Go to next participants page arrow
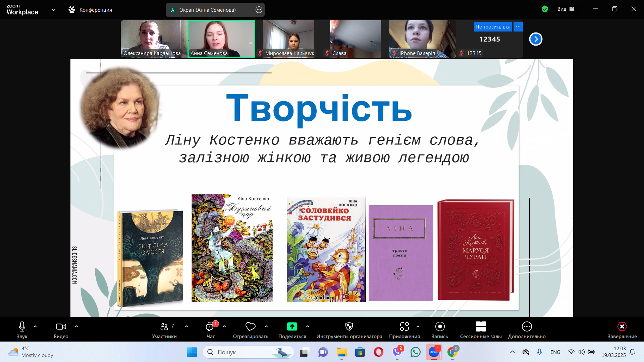644x362 pixels. 536,39
